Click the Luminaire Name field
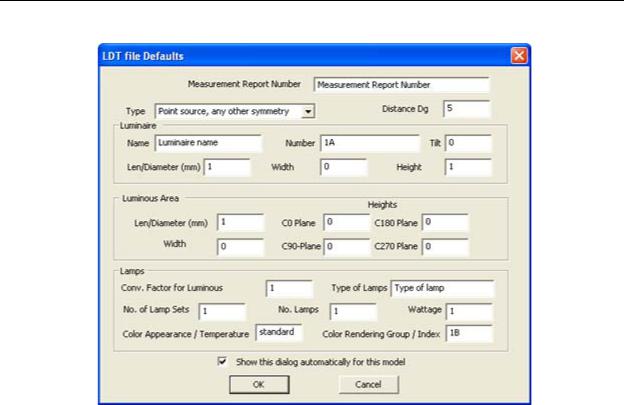The image size is (624, 405). pos(208,143)
